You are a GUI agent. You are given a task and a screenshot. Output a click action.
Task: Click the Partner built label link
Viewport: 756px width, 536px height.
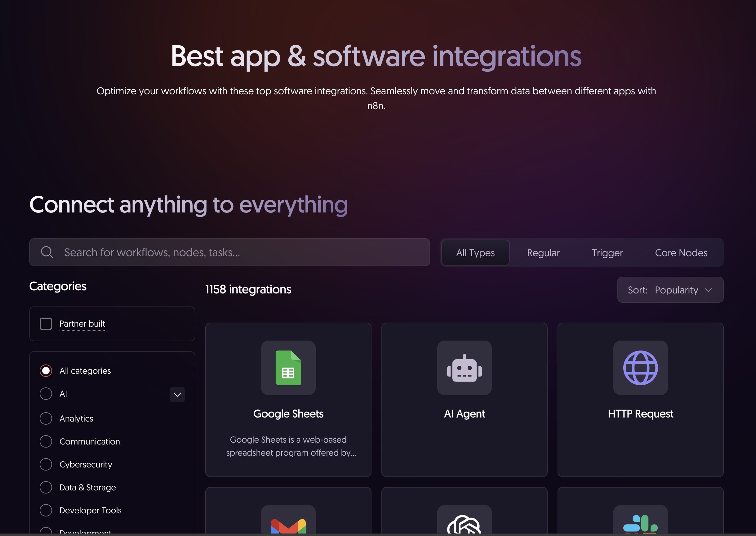(x=82, y=324)
